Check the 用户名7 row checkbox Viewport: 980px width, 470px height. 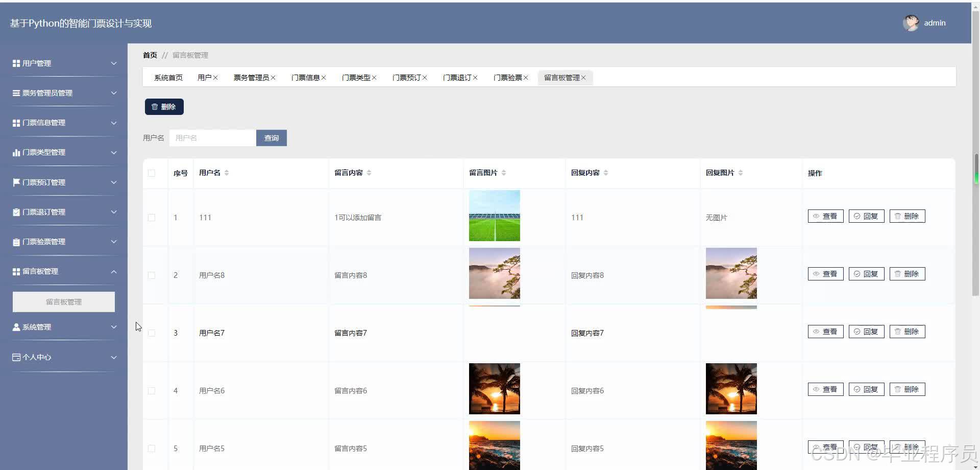tap(152, 333)
